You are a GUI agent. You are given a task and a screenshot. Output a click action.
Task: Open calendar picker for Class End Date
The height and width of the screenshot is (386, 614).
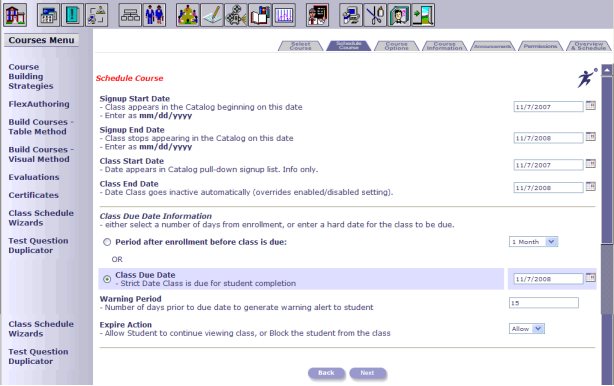click(591, 186)
